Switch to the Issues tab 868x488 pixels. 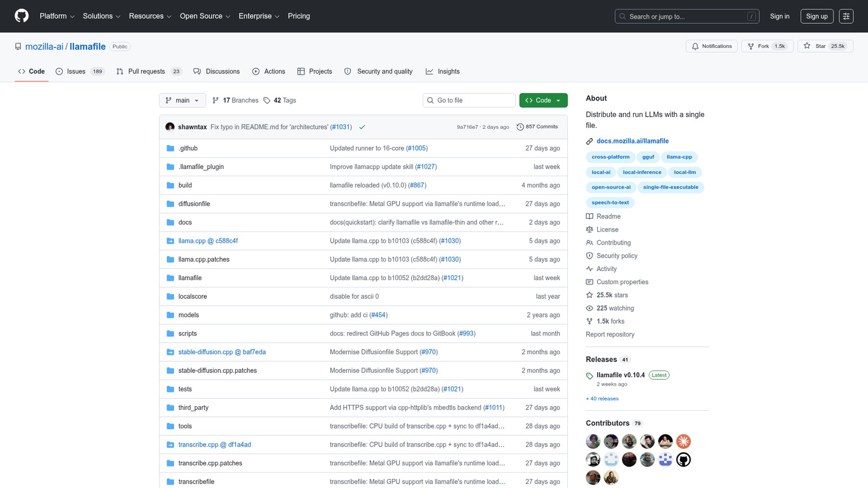click(x=80, y=72)
